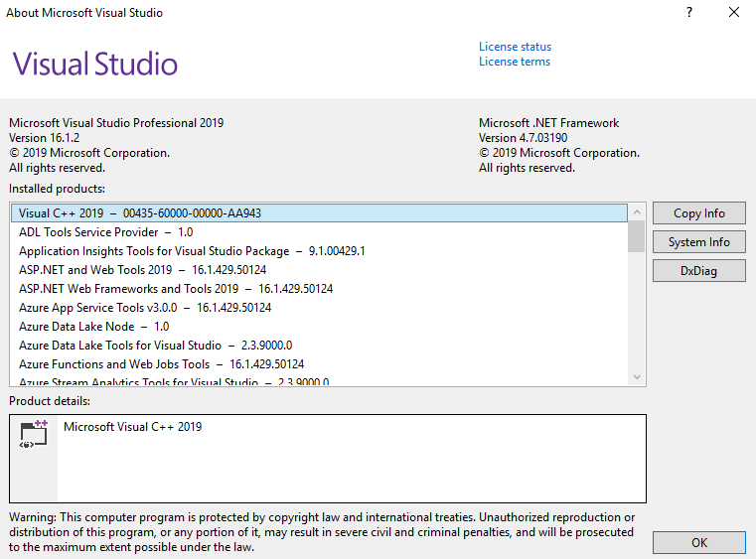Click the Visual C++ product details icon
756x559 pixels.
33,434
